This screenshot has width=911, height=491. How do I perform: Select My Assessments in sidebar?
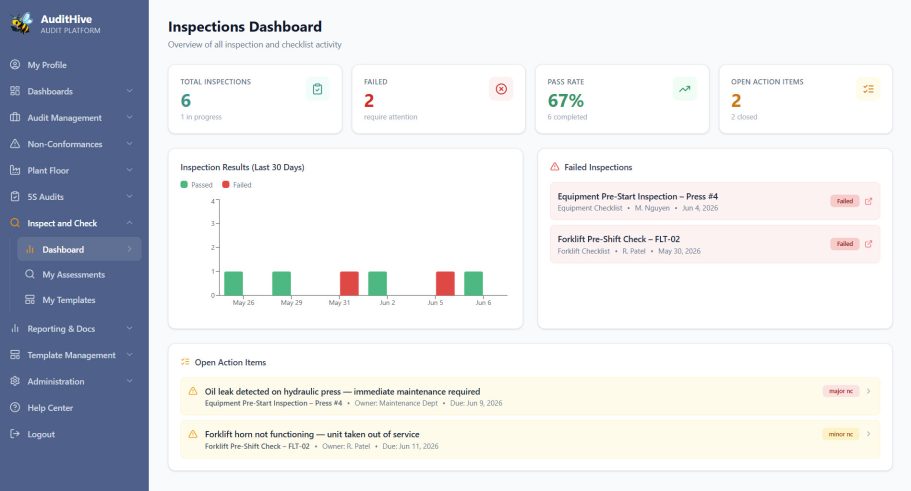(x=80, y=274)
